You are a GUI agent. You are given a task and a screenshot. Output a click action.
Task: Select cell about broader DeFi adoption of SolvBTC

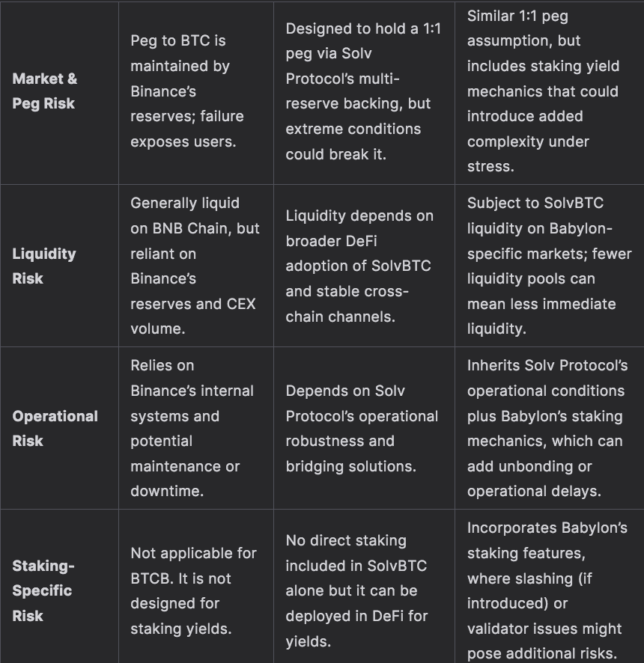tap(359, 266)
